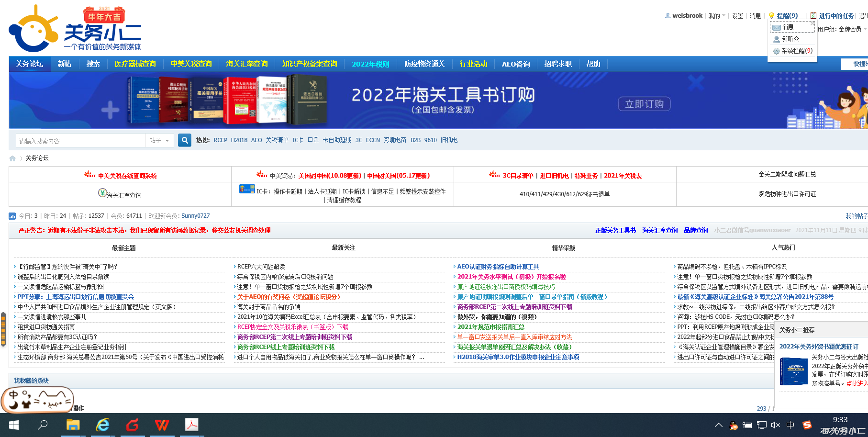
Task: Open the Windows Start menu
Action: click(x=14, y=425)
